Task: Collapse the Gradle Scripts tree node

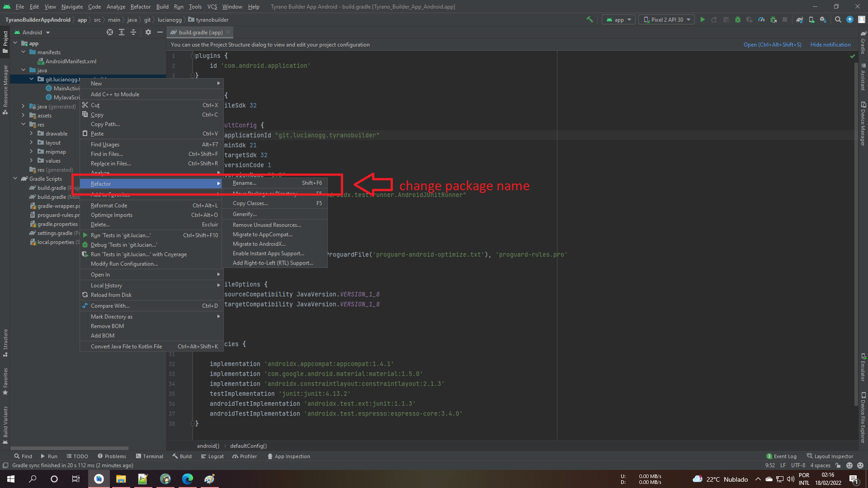Action: [x=15, y=178]
